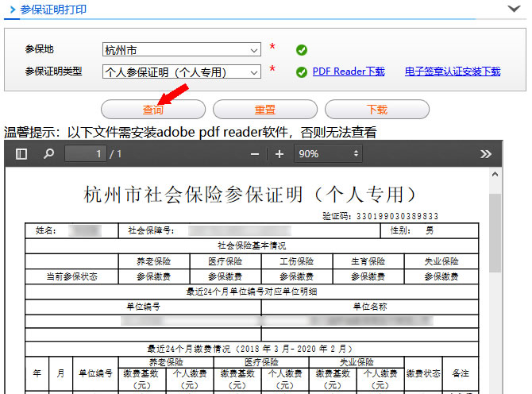
Task: Click the 单位名称 header cell
Action: [370, 307]
